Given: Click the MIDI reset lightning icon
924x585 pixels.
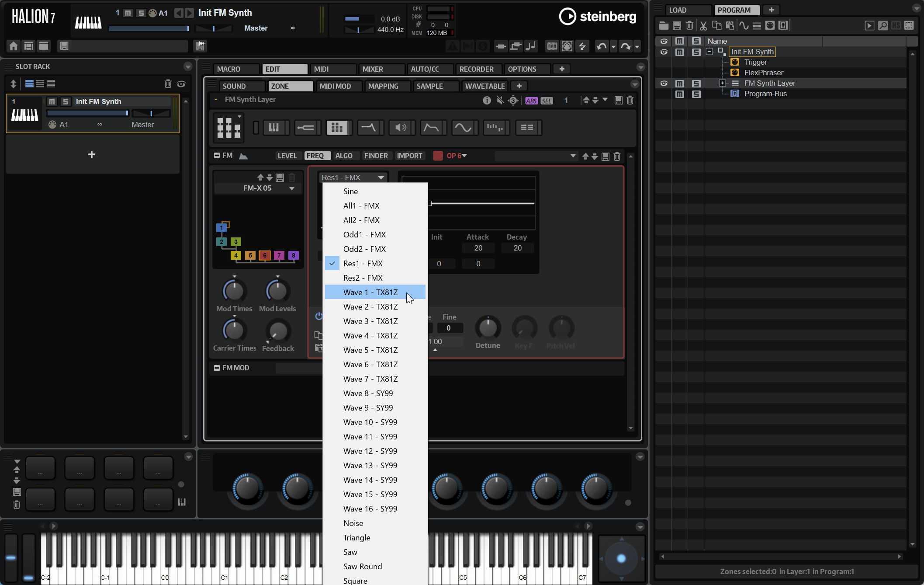Looking at the screenshot, I should coord(582,46).
